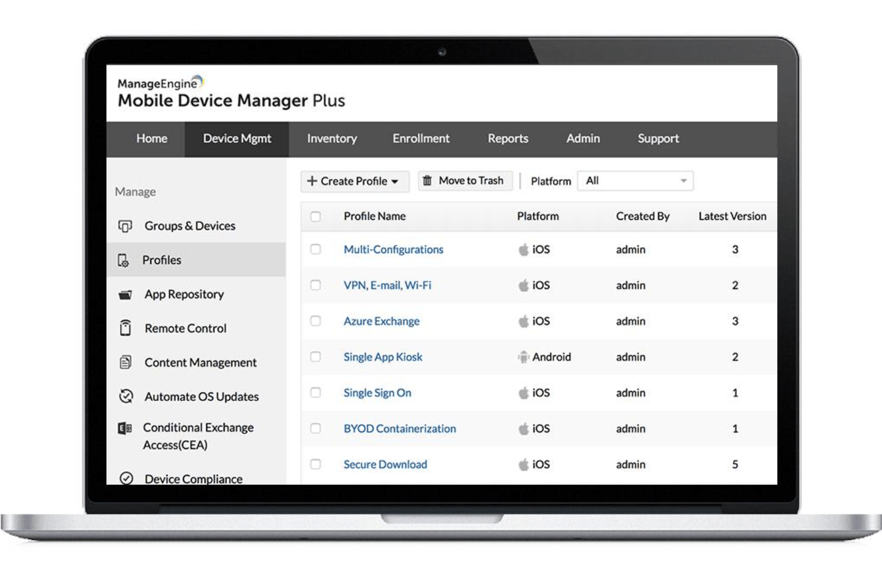Open the Device Mgmt tab
Image resolution: width=882 pixels, height=588 pixels.
pos(237,139)
